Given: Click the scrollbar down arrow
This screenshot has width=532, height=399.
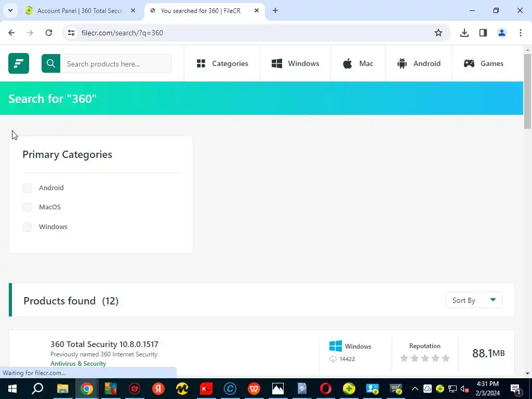Looking at the screenshot, I should [x=527, y=373].
